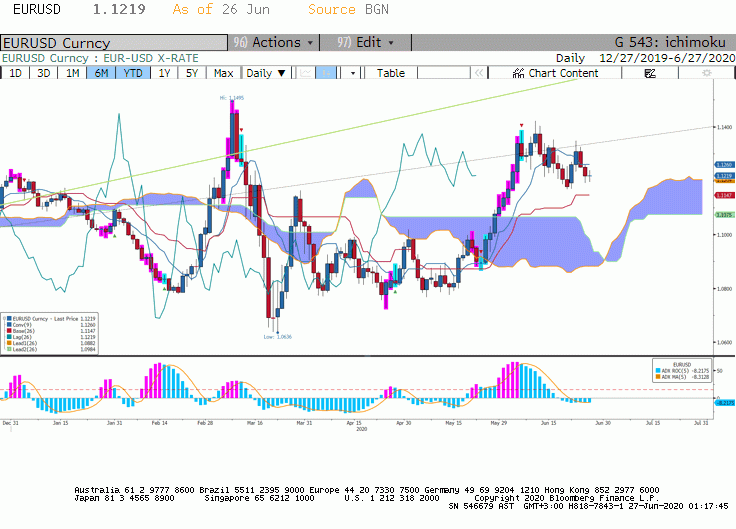Switch to line chart style icon

[x=306, y=73]
